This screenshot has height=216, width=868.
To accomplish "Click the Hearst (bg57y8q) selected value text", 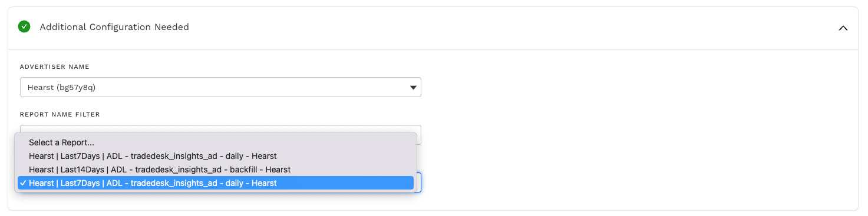I will tap(61, 88).
